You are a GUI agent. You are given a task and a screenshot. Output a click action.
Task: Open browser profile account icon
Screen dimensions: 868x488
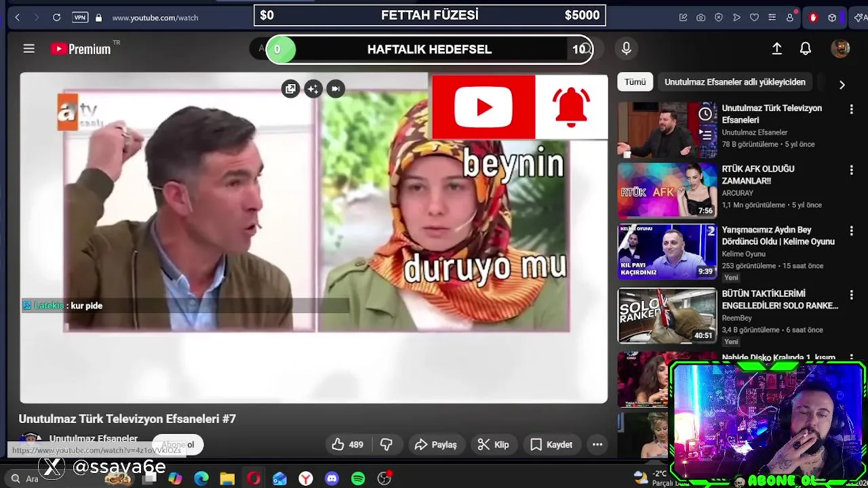[790, 18]
